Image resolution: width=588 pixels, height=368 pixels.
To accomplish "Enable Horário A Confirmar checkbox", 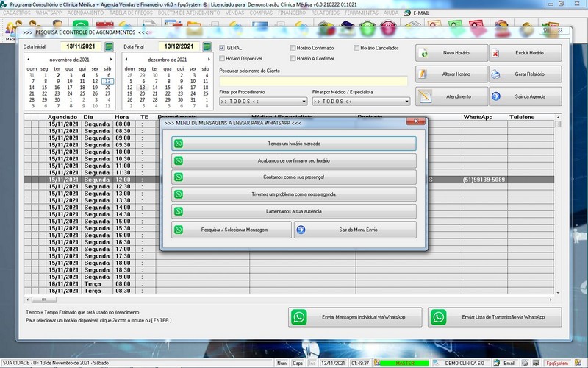I will coord(293,58).
